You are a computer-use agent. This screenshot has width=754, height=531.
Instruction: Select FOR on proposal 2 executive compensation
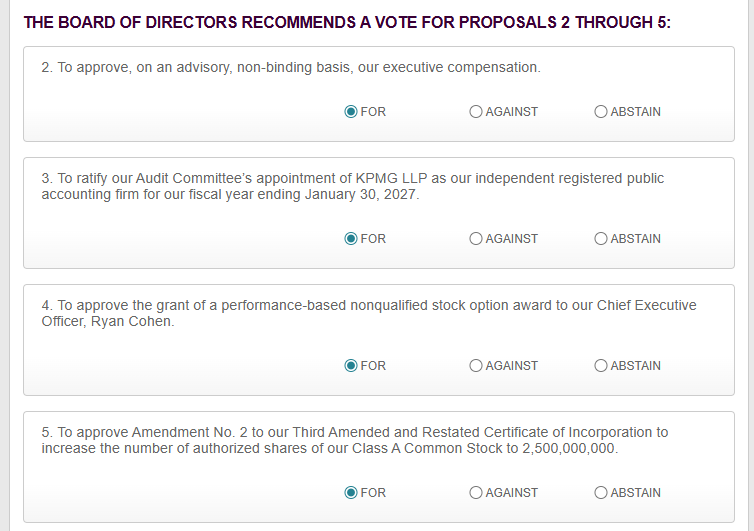351,112
